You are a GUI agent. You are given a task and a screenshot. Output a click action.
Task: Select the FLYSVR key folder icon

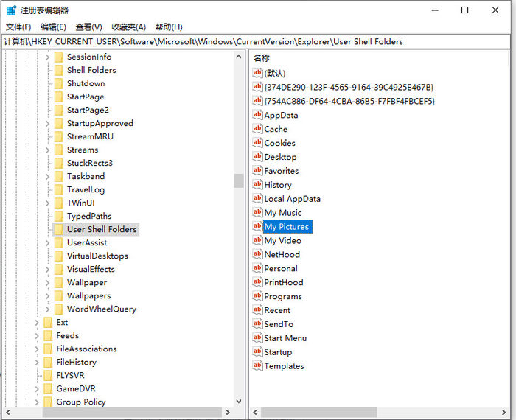(48, 375)
